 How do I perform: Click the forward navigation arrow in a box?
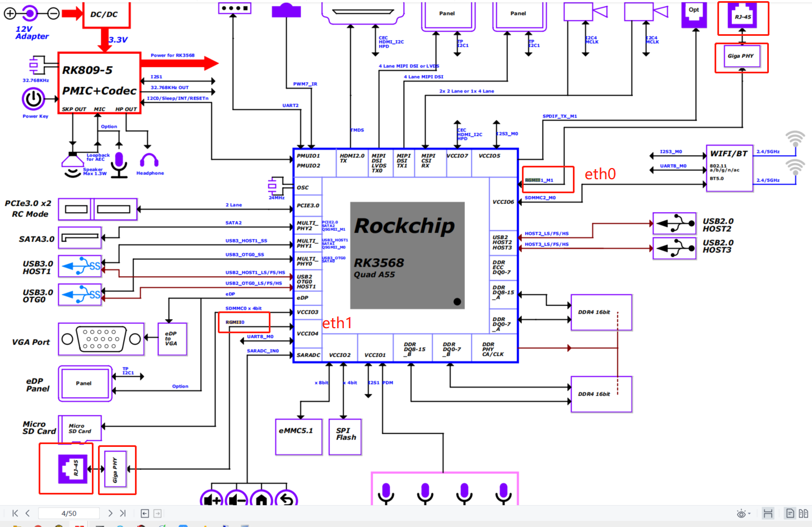click(158, 512)
